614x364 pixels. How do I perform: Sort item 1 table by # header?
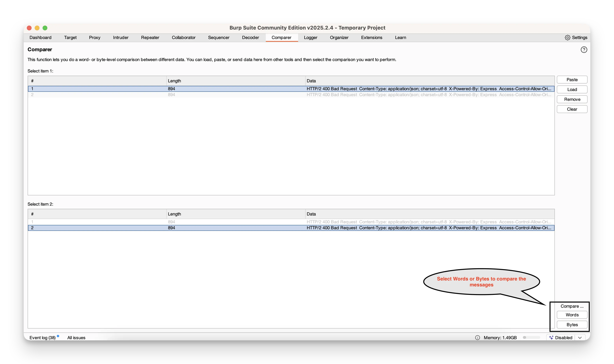click(97, 81)
